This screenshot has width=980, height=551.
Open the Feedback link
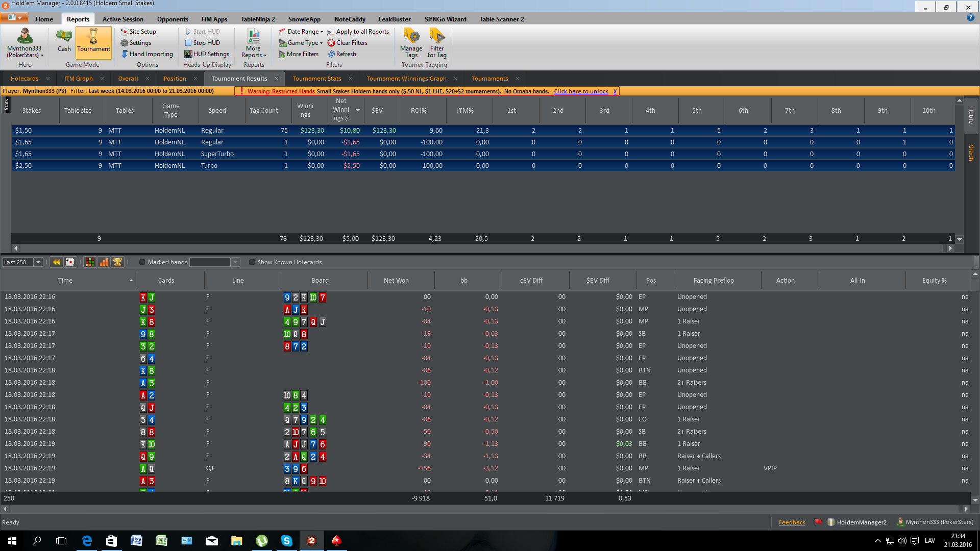(792, 522)
